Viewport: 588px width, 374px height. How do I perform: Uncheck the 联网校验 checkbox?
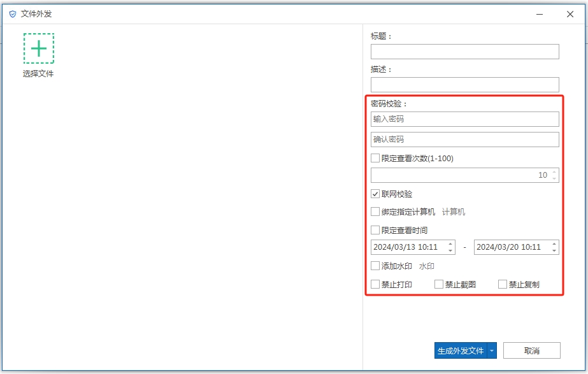click(375, 194)
